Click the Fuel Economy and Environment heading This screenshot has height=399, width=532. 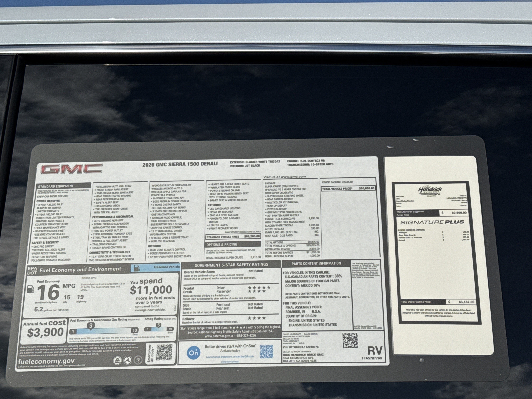point(80,270)
